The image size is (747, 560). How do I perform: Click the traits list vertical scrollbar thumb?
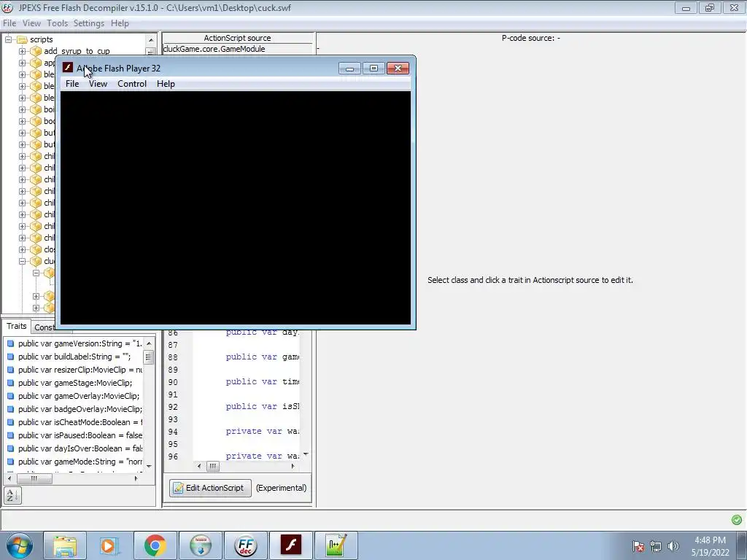[149, 357]
